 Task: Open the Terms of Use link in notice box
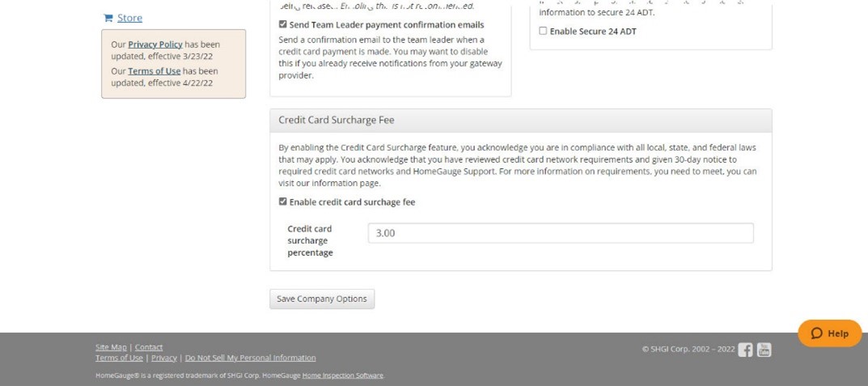[x=154, y=71]
